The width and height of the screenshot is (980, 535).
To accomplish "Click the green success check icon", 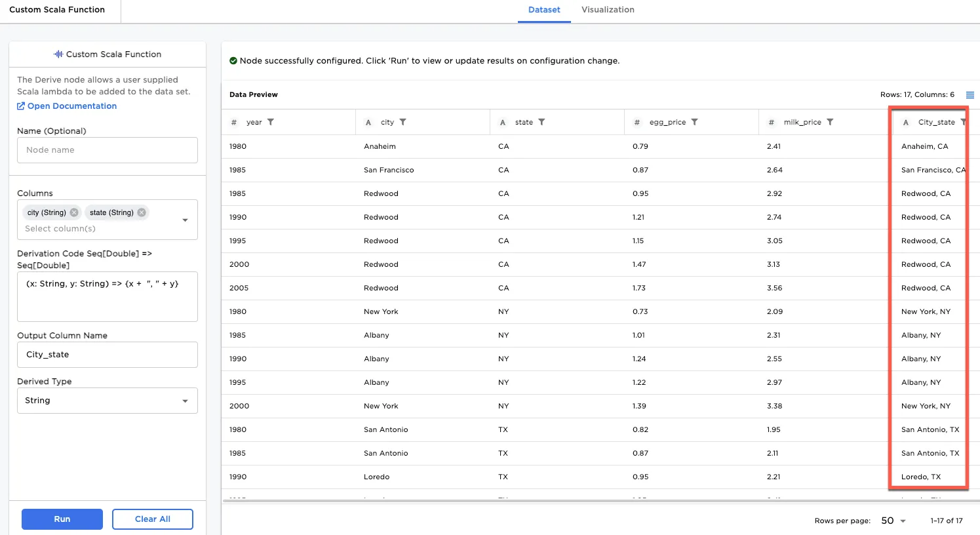I will tap(233, 60).
